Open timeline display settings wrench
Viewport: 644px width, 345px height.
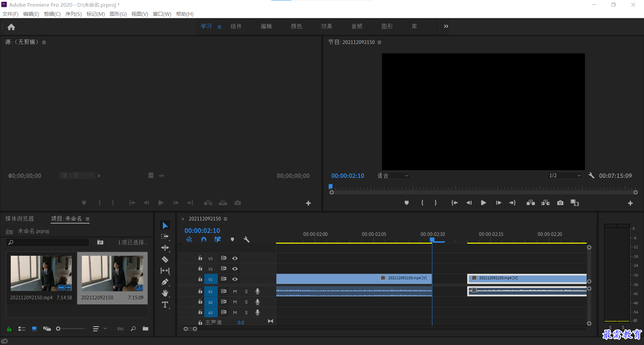tap(247, 240)
